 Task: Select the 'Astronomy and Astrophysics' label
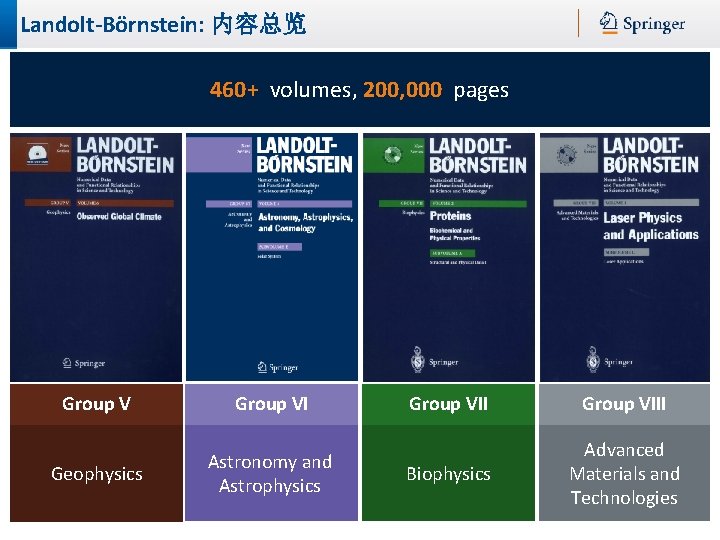click(270, 473)
